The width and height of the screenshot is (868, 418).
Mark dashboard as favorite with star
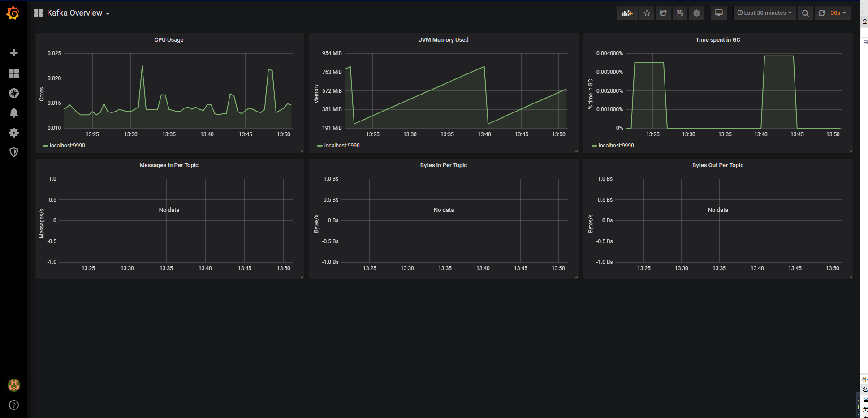pos(647,13)
